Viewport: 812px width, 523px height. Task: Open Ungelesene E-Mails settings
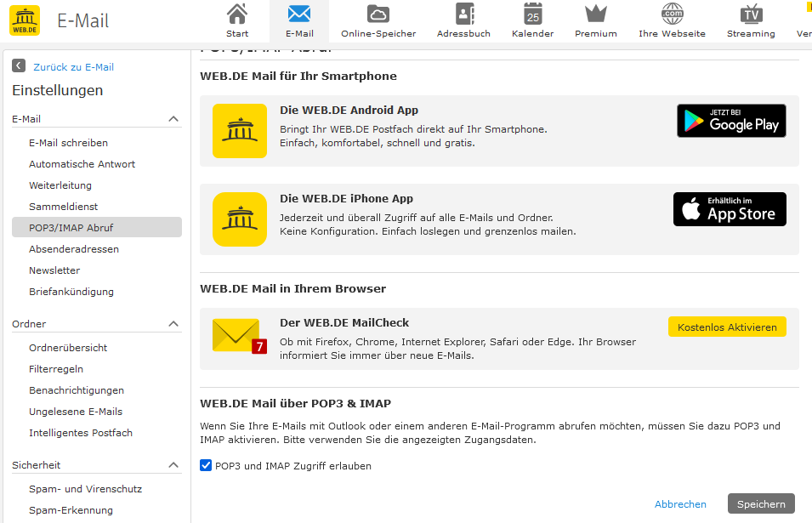76,412
